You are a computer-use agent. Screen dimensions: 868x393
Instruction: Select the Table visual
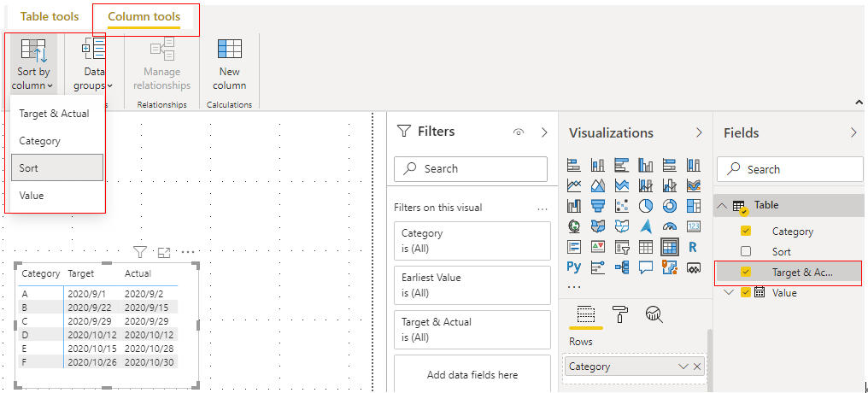tap(646, 246)
